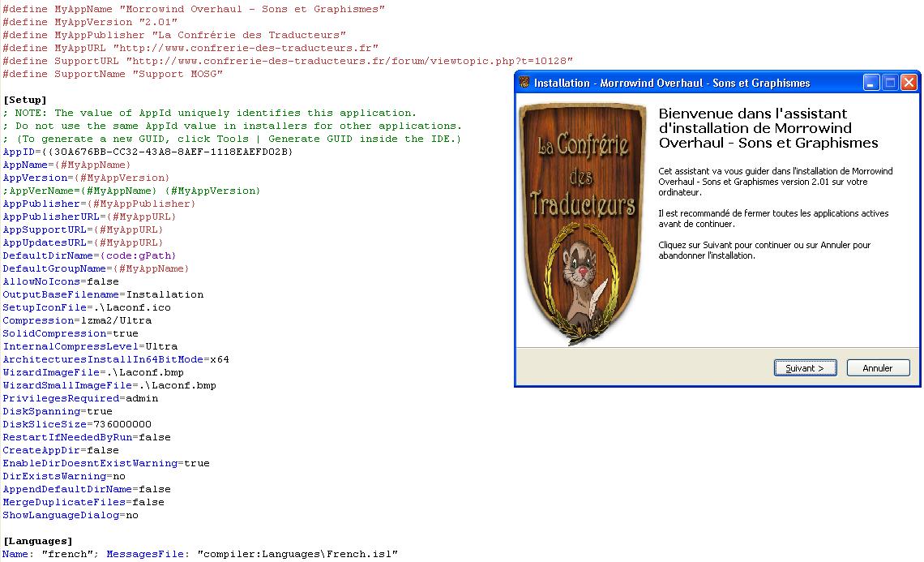Click the 'AppSupportURL' line

point(83,230)
